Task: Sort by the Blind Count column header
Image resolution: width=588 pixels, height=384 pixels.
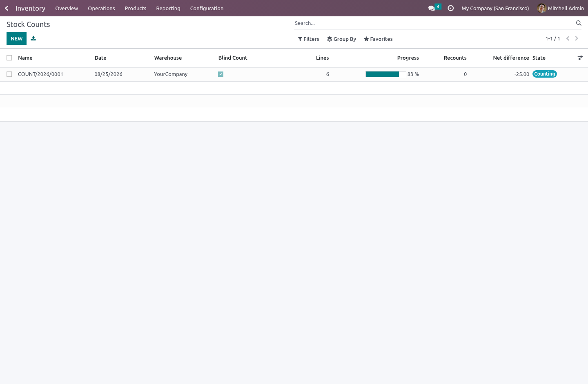Action: point(233,58)
